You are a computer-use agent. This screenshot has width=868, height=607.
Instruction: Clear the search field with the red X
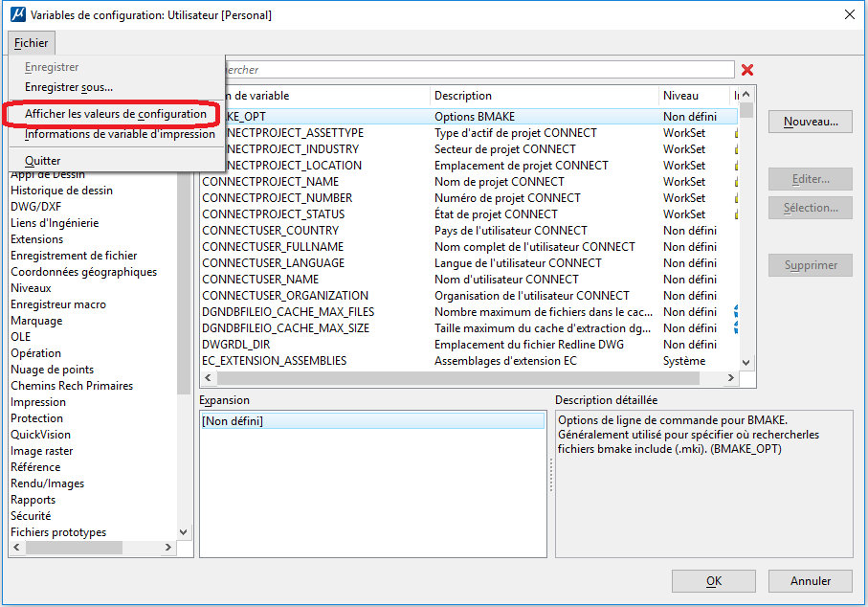747,70
